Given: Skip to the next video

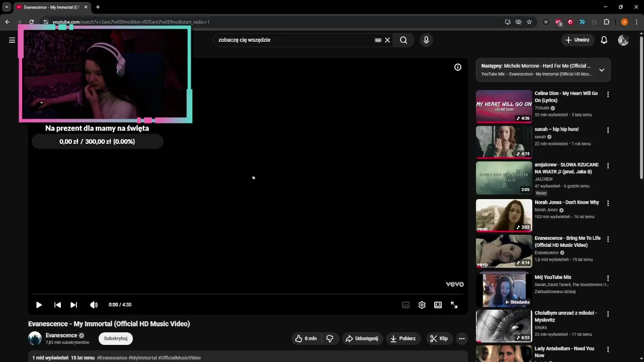Looking at the screenshot, I should pyautogui.click(x=73, y=305).
